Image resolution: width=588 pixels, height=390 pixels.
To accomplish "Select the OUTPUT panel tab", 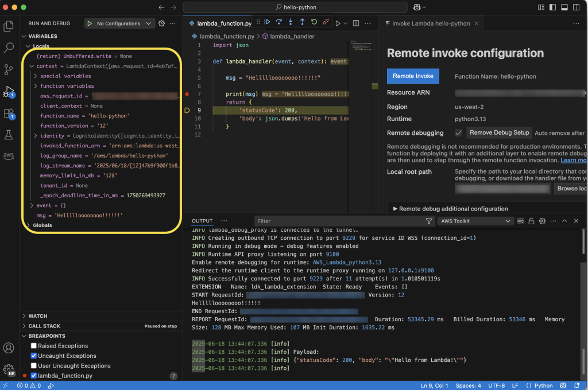I will coord(202,221).
